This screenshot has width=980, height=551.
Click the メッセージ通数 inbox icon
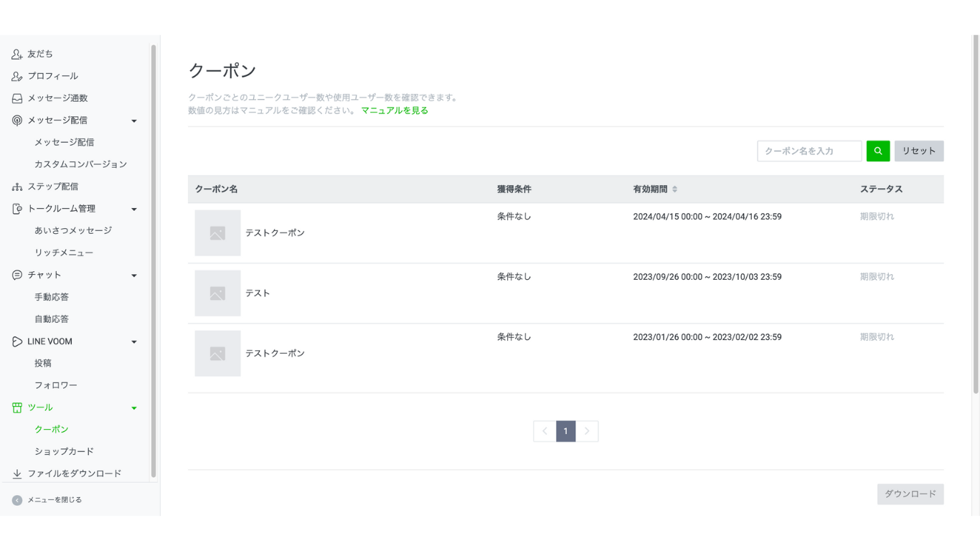point(17,98)
